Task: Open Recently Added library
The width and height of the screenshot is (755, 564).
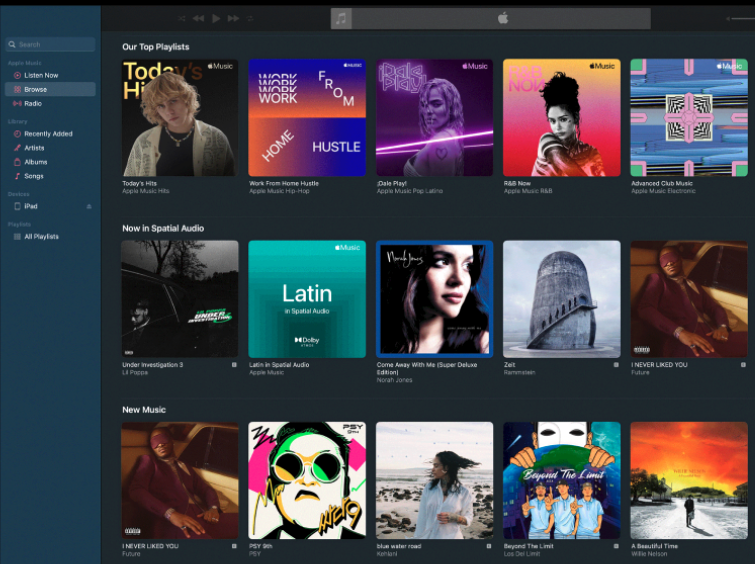Action: 51,134
